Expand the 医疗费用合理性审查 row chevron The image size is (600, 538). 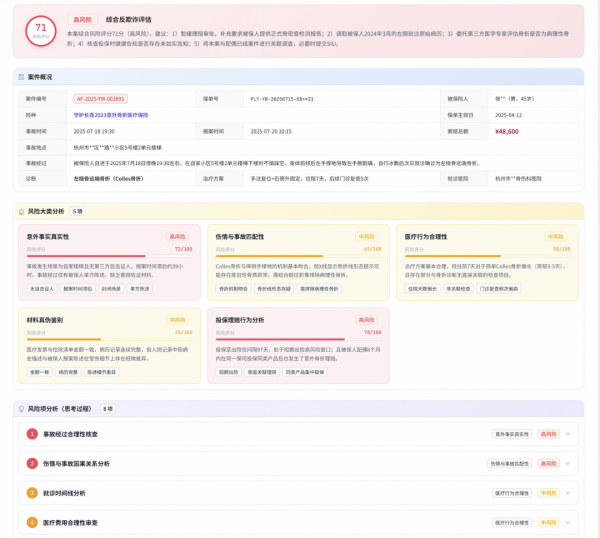tap(568, 522)
